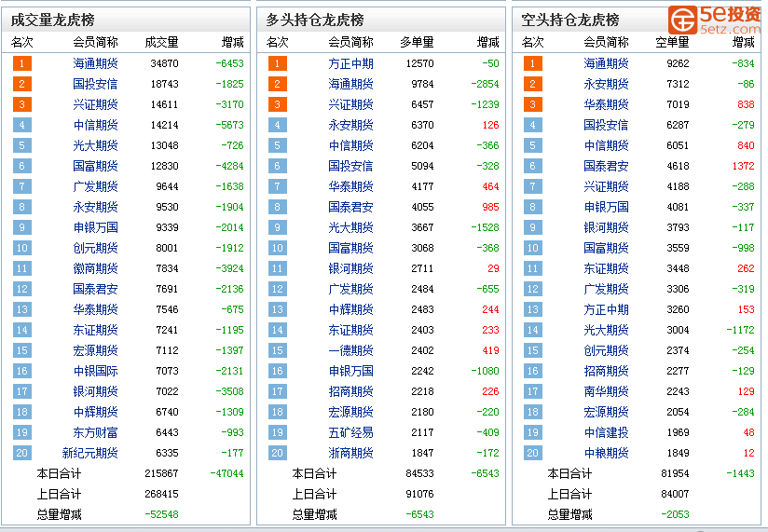Screen dimensions: 768x532
Task: Open the 五矿经易 member link
Action: [x=350, y=432]
